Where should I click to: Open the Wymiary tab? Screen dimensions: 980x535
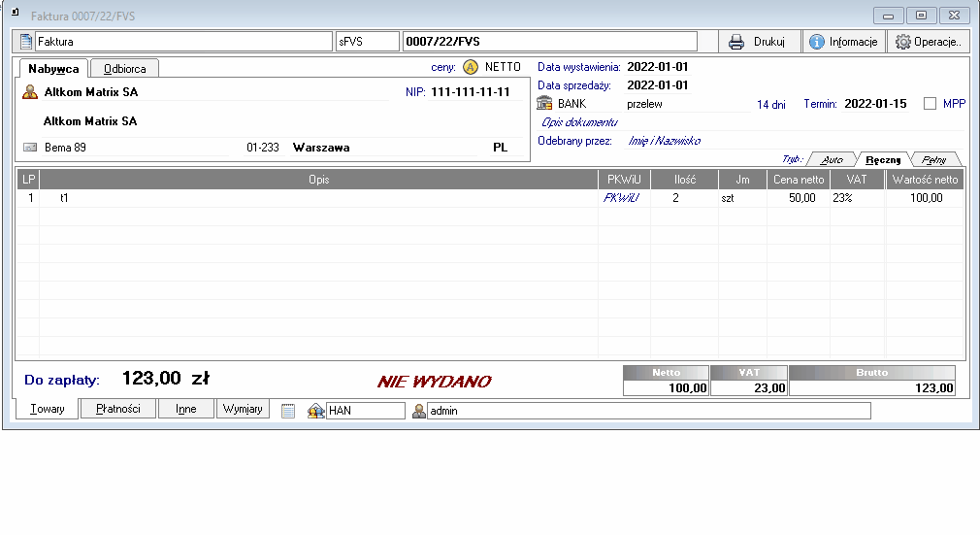pyautogui.click(x=243, y=409)
